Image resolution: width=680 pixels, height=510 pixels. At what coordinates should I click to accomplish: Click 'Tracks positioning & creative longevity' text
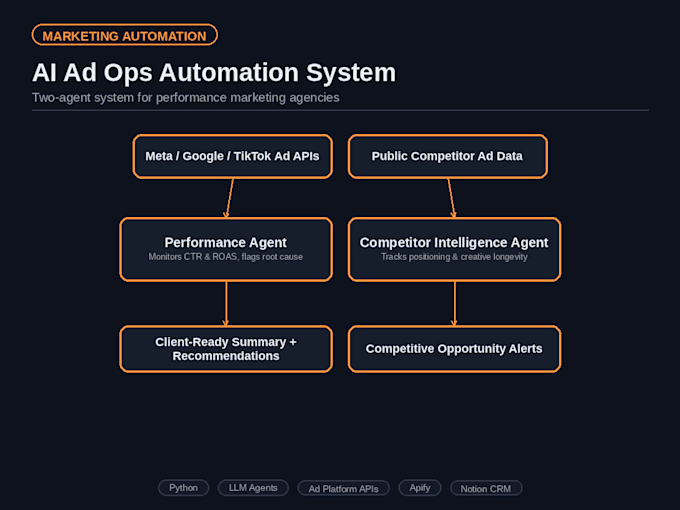pyautogui.click(x=454, y=257)
